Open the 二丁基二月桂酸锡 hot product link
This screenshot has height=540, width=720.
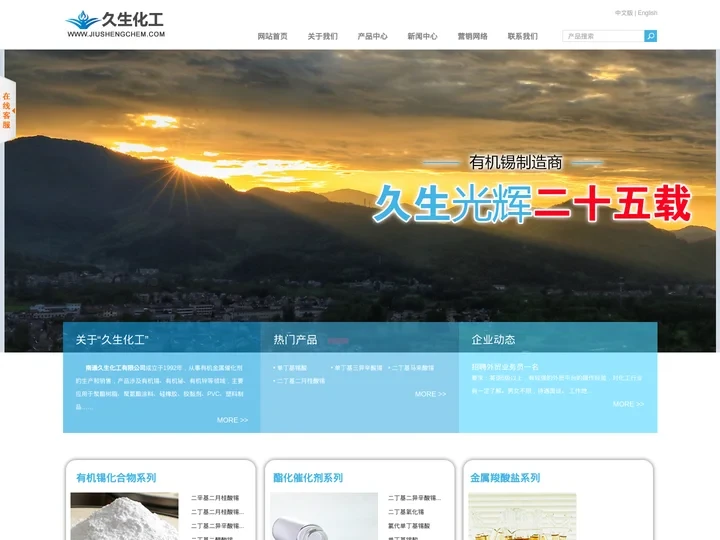(x=301, y=381)
